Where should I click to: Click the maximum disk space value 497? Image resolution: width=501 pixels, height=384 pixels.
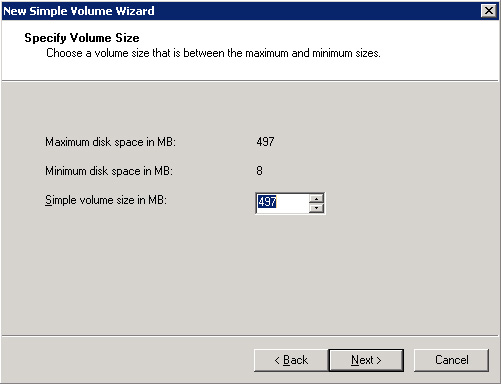(x=265, y=142)
